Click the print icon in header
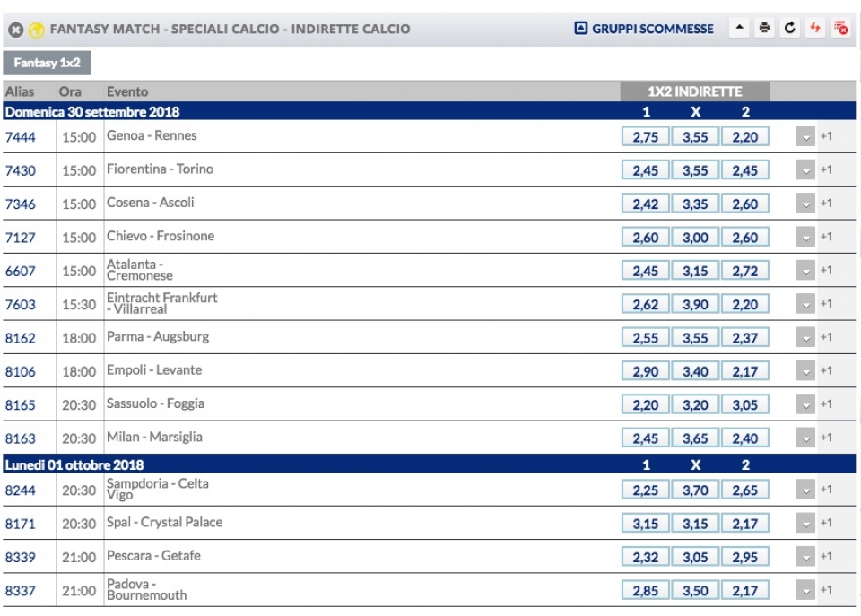861x616 pixels. point(764,28)
